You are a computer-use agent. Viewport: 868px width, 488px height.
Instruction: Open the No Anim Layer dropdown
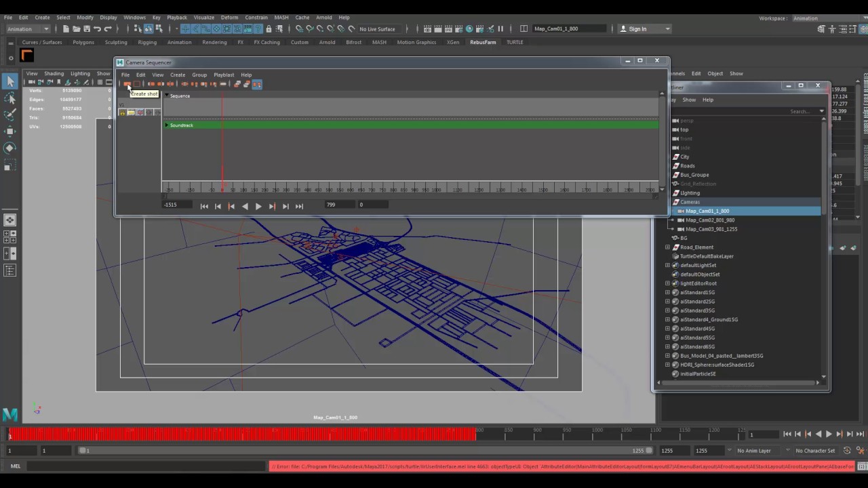(757, 451)
